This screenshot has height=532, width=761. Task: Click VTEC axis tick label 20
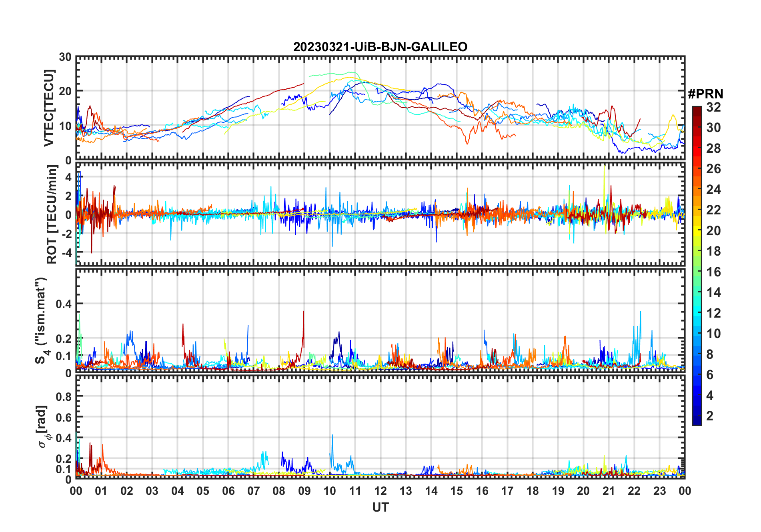(x=65, y=91)
